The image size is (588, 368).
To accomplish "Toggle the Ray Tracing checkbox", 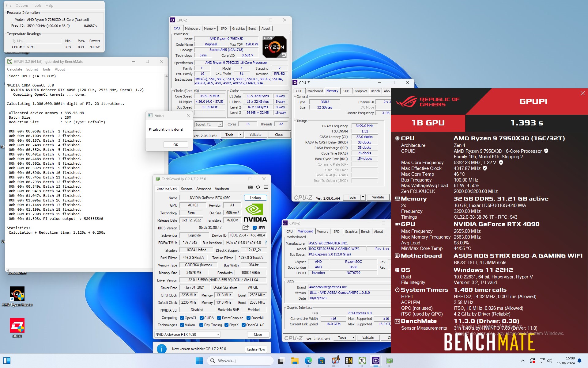I will tap(201, 325).
